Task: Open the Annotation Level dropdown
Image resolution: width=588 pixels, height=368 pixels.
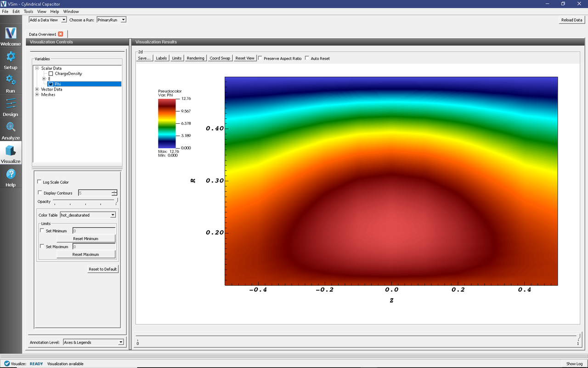Action: (93, 342)
